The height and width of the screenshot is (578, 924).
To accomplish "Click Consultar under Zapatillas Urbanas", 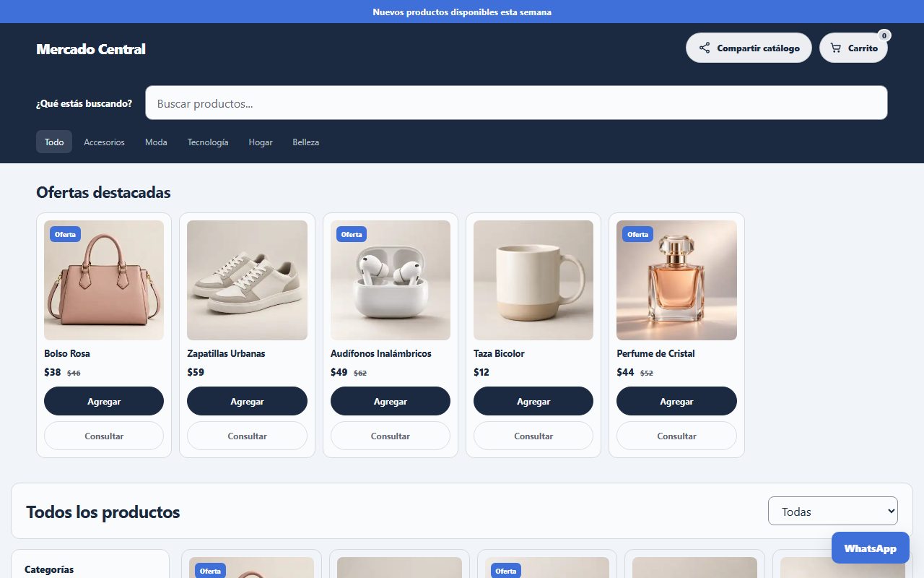I will (247, 436).
